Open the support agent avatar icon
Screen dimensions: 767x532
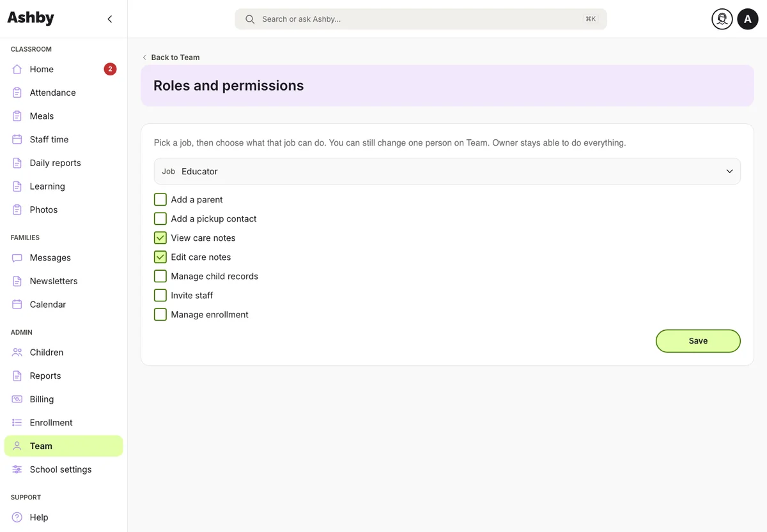[x=722, y=19]
